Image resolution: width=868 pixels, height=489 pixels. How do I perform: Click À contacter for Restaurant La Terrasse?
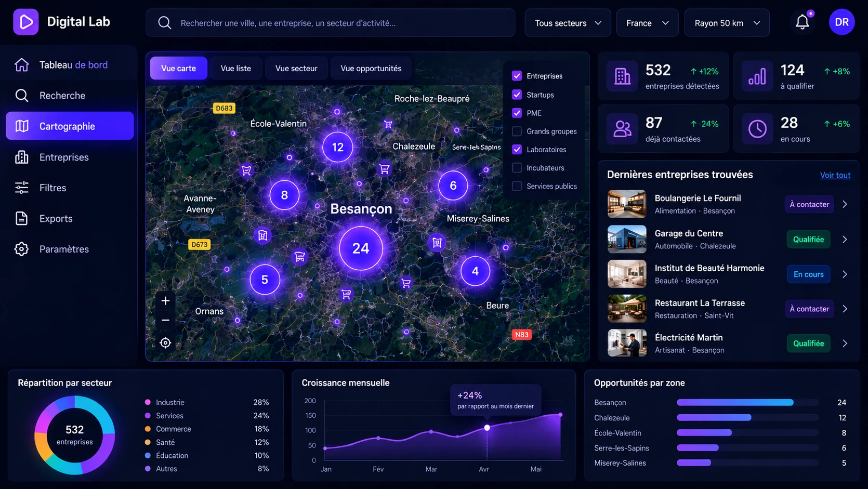(x=809, y=309)
